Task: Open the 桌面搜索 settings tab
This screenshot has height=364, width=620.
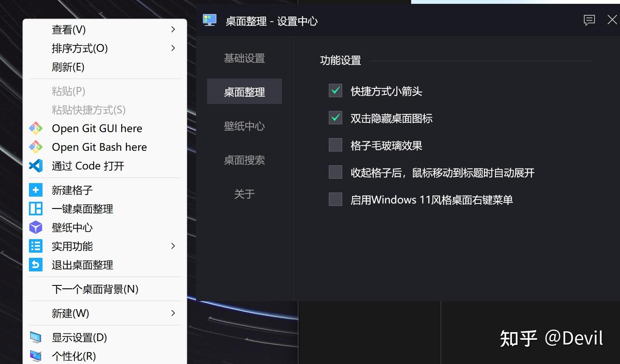Action: coord(245,160)
